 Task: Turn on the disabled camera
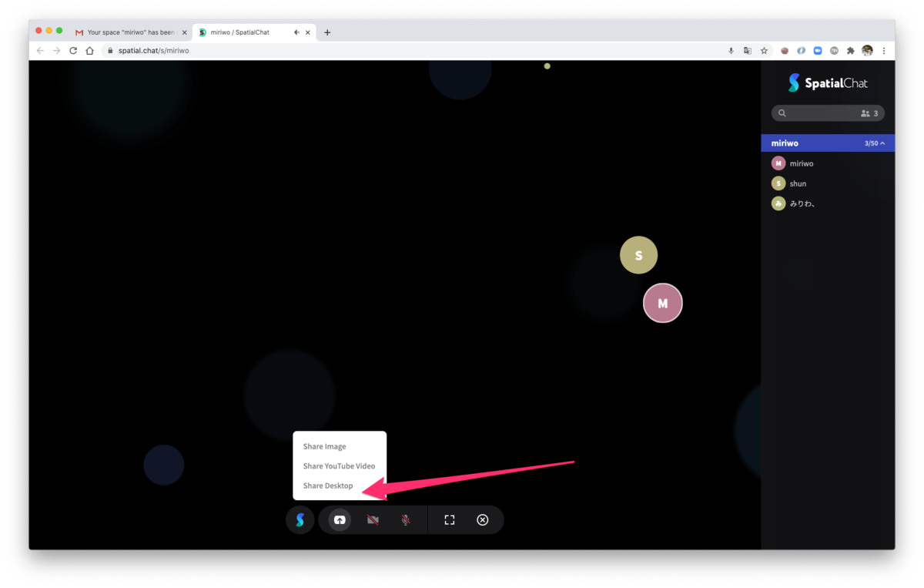[373, 520]
